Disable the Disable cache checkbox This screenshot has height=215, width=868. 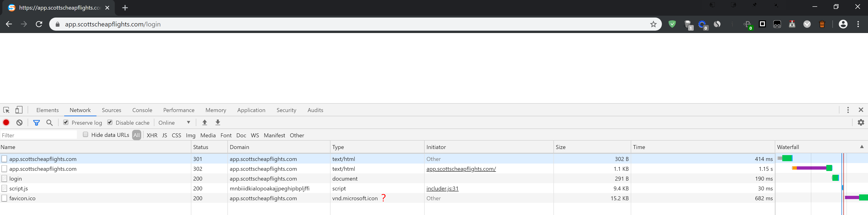pos(110,122)
